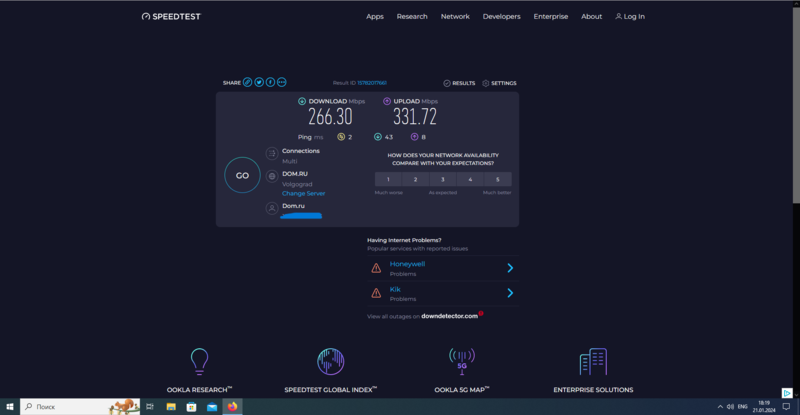This screenshot has height=415, width=800.
Task: Open Mail app from taskbar
Action: [x=212, y=407]
